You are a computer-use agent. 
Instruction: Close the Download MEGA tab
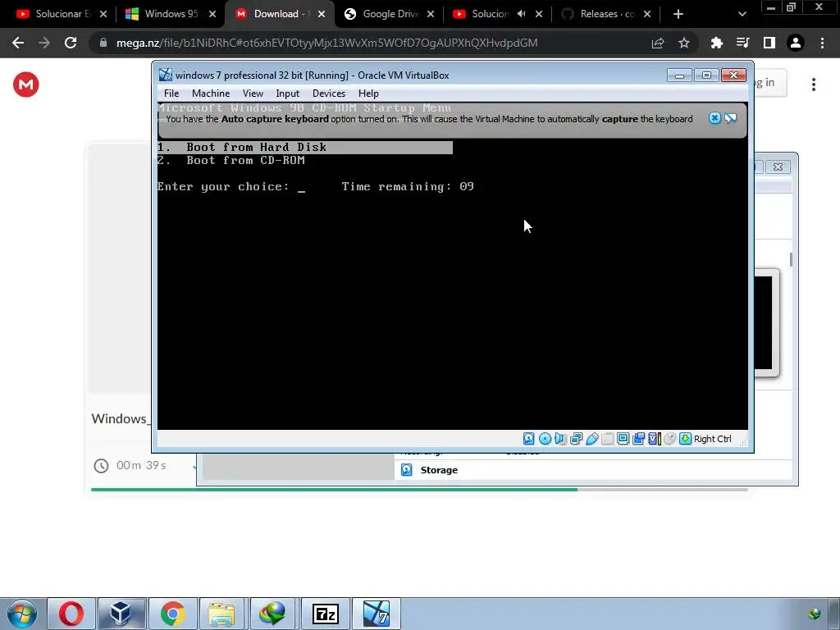[322, 15]
